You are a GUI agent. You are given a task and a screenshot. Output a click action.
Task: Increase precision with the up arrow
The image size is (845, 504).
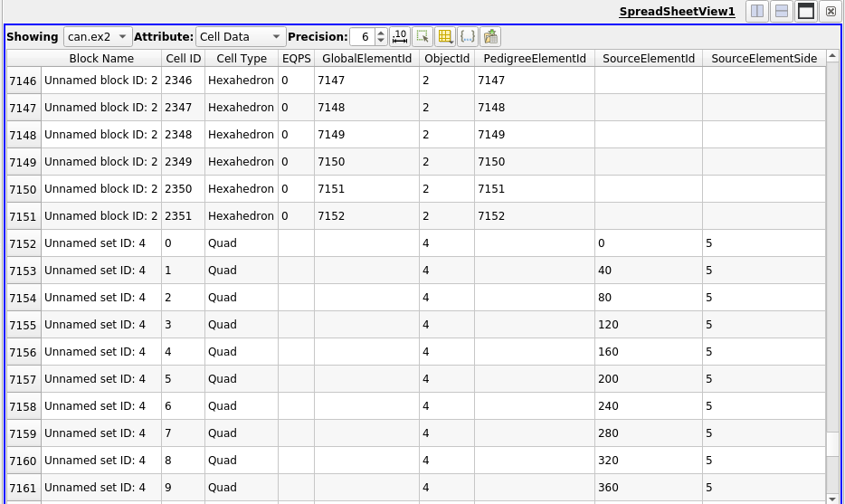tap(381, 33)
